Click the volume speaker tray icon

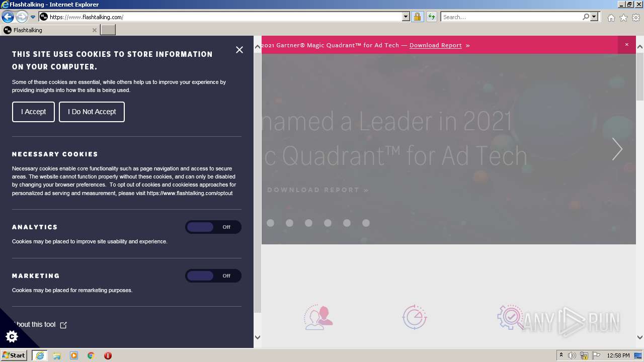[572, 355]
